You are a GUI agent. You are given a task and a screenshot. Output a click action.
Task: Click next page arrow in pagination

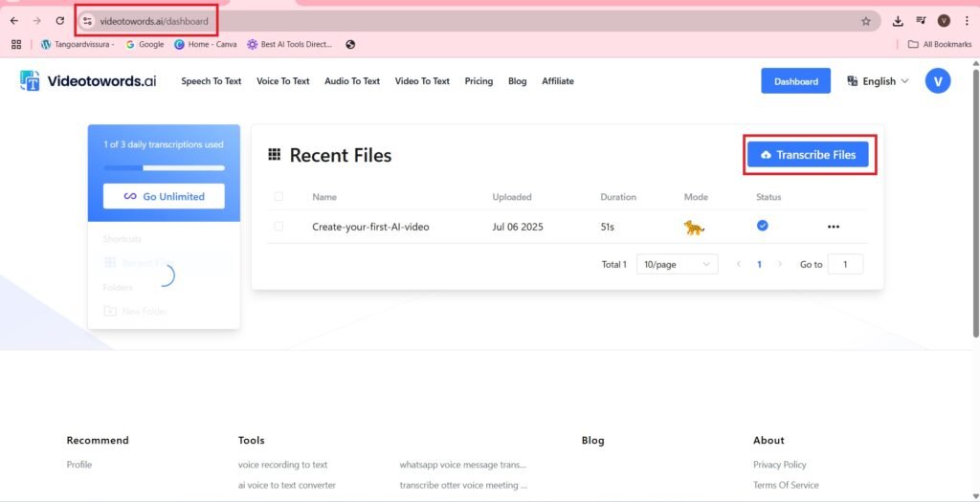coord(779,264)
